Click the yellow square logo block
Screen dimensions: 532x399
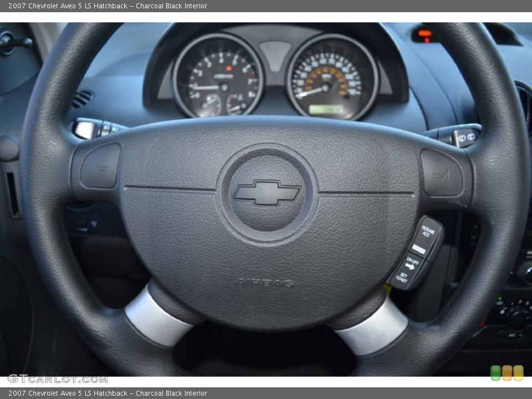coord(518,373)
